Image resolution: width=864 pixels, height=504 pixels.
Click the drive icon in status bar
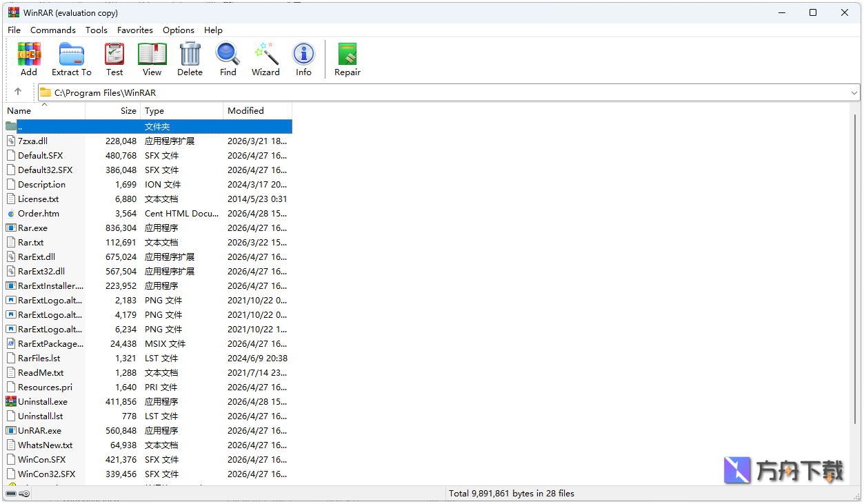click(12, 493)
